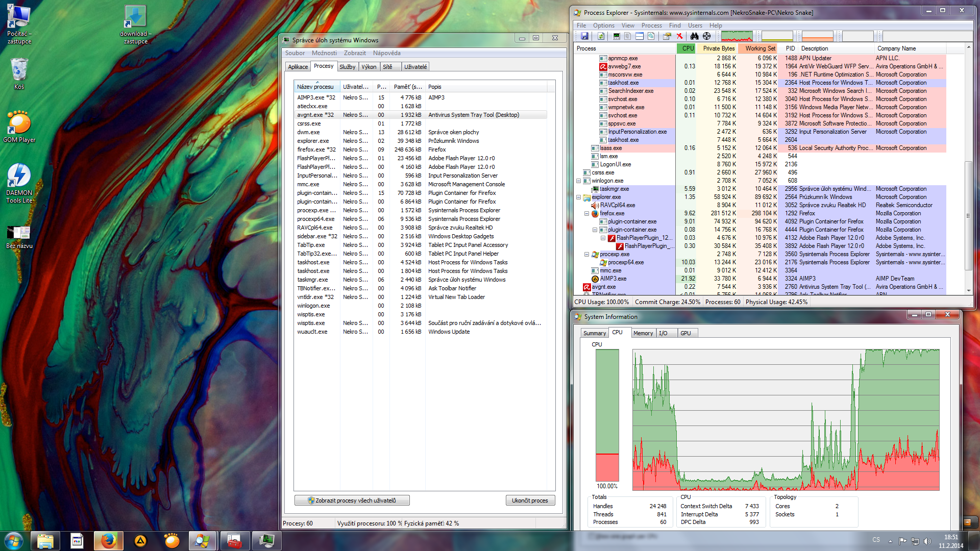Sort Task Manager by Název procesu column
Image resolution: width=980 pixels, height=551 pixels.
pos(316,87)
